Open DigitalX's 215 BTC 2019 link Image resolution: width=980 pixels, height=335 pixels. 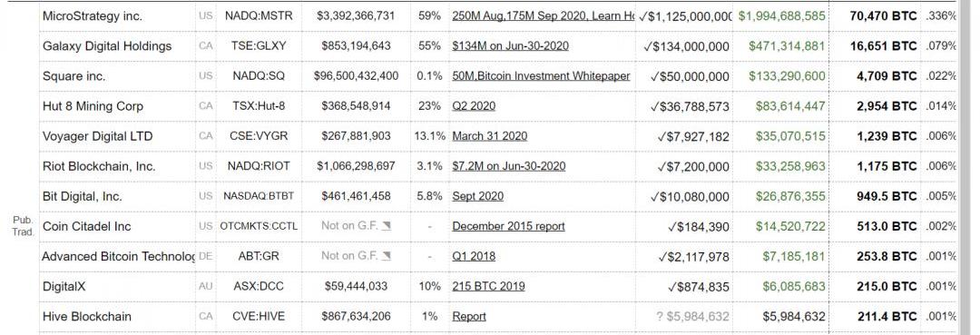488,286
